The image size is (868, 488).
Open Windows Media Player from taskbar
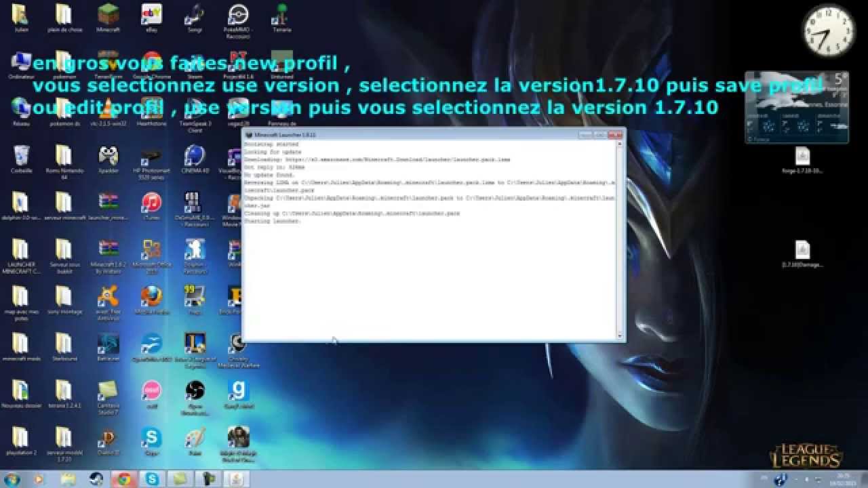coord(39,479)
